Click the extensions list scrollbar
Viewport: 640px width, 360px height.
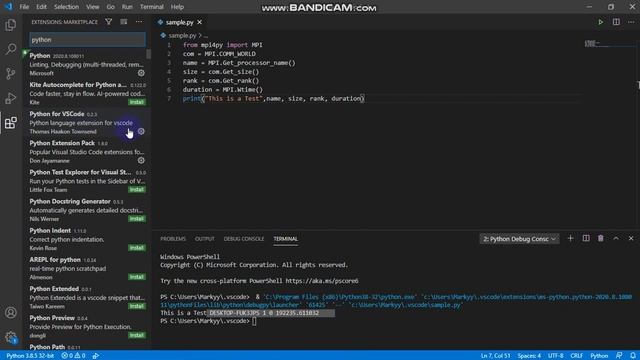click(x=149, y=54)
